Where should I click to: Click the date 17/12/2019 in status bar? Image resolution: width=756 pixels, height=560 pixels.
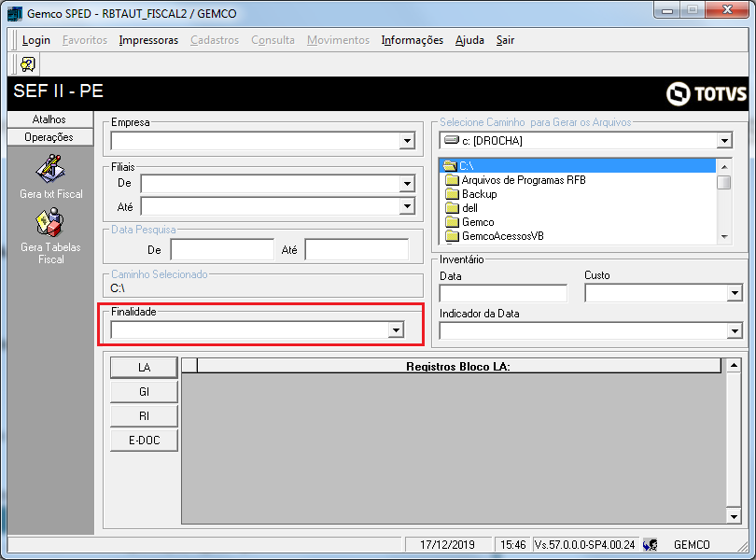coord(447,544)
